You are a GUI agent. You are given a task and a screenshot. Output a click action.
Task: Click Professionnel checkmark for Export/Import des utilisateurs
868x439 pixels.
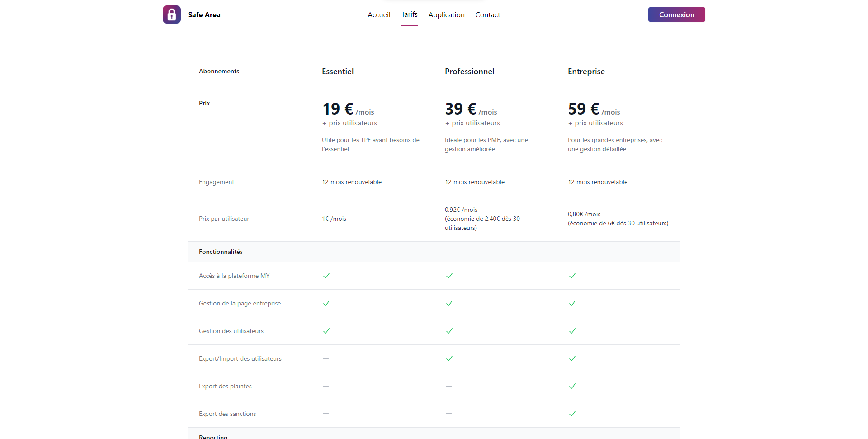449,358
